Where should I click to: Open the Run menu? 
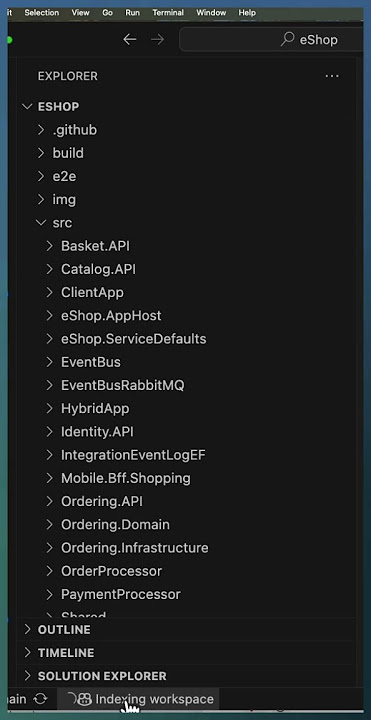click(x=133, y=13)
